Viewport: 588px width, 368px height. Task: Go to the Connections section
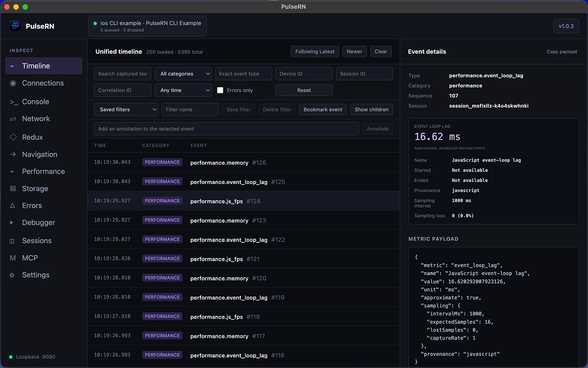[x=44, y=83]
